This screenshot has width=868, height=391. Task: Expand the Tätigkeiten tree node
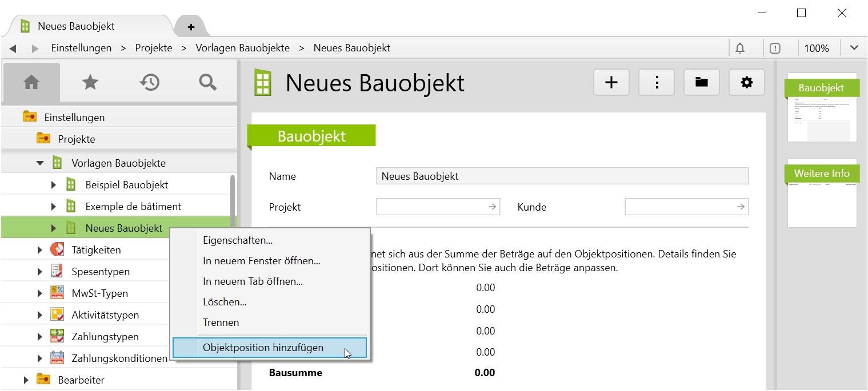(40, 250)
